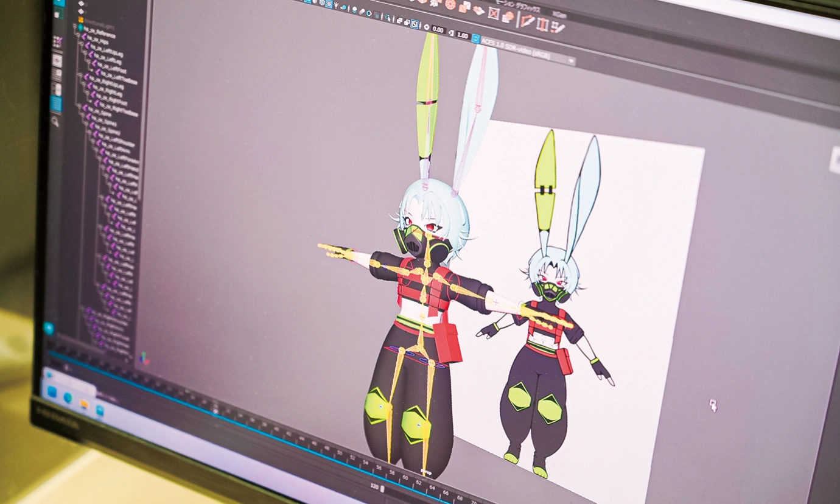The height and width of the screenshot is (504, 840).
Task: Select the single-pane layout icon in sidebar
Action: click(57, 61)
